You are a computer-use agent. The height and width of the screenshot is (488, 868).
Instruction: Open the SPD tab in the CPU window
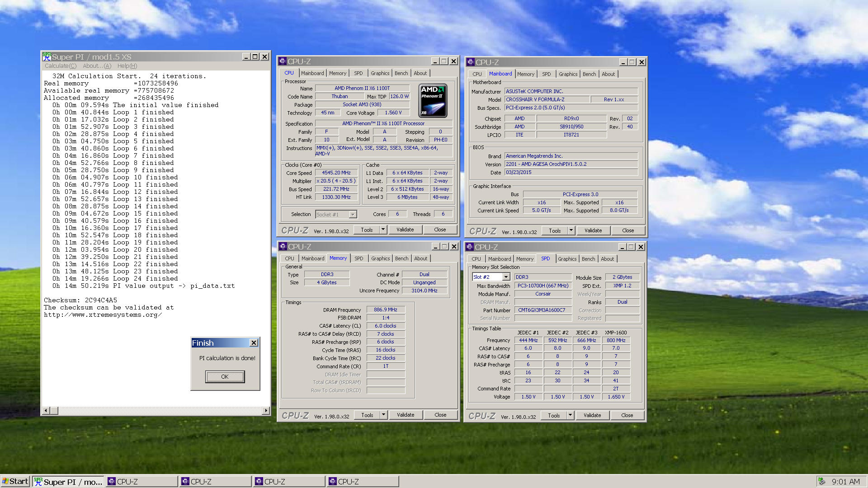(359, 73)
